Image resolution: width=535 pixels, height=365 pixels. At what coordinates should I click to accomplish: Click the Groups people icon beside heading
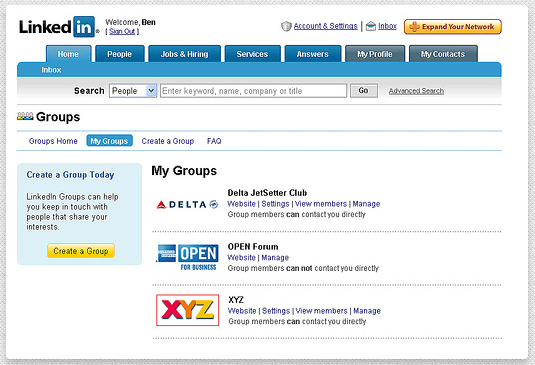tap(25, 116)
